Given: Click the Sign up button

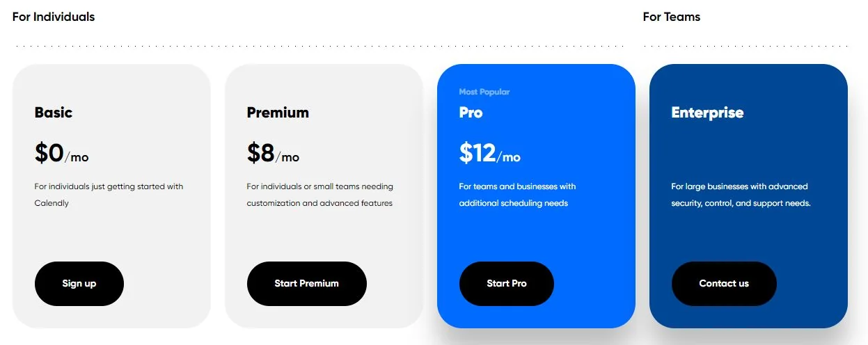Looking at the screenshot, I should click(x=79, y=284).
